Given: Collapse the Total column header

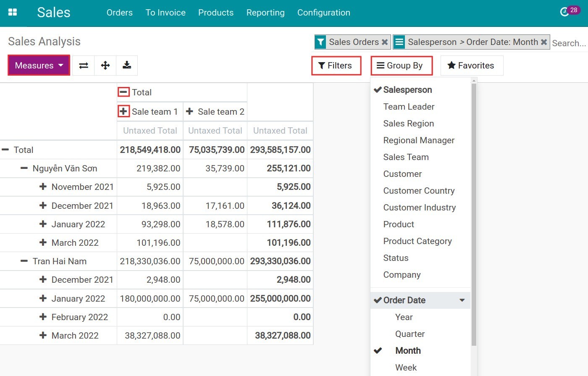Looking at the screenshot, I should [123, 92].
